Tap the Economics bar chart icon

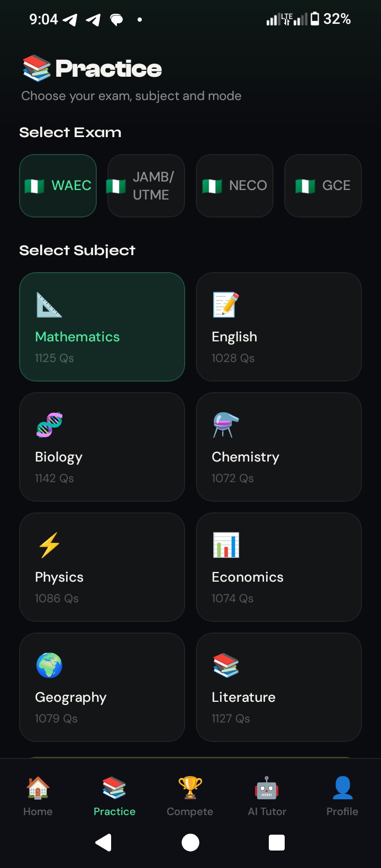[226, 545]
